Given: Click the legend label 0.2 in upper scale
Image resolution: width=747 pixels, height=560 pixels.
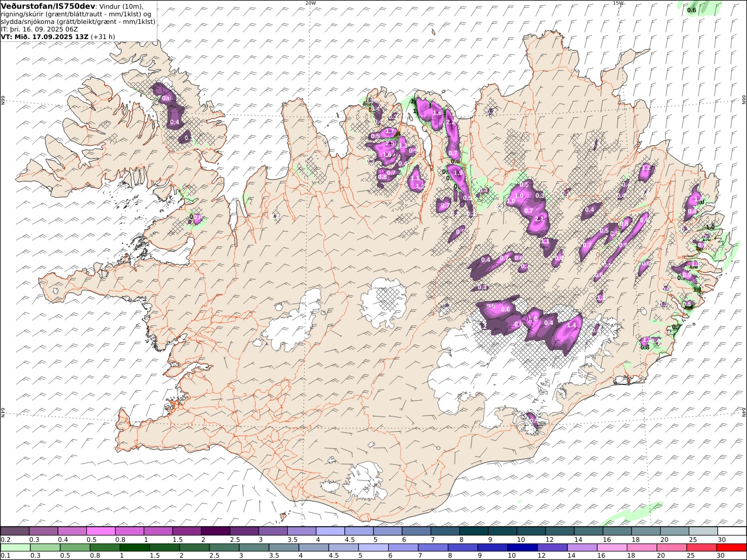Looking at the screenshot, I should (x=5, y=540).
